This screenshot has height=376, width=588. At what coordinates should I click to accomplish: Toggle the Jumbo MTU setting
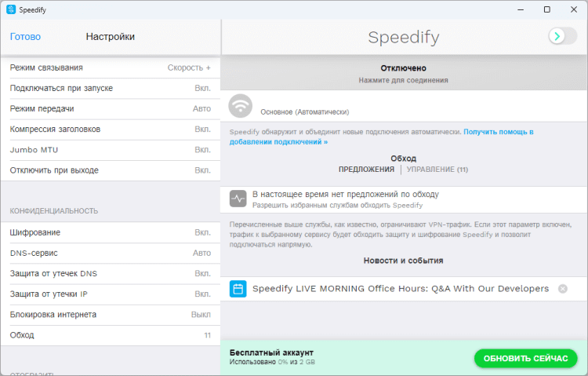(202, 149)
